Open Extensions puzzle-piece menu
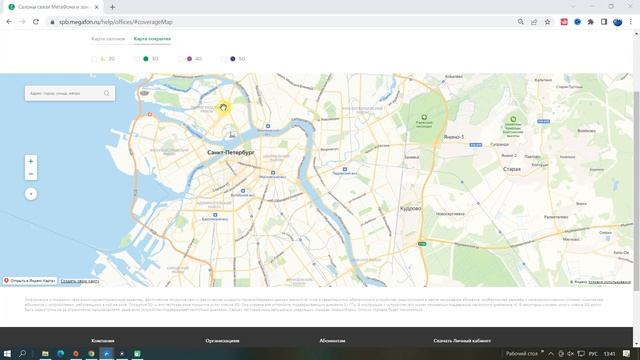 tap(591, 22)
